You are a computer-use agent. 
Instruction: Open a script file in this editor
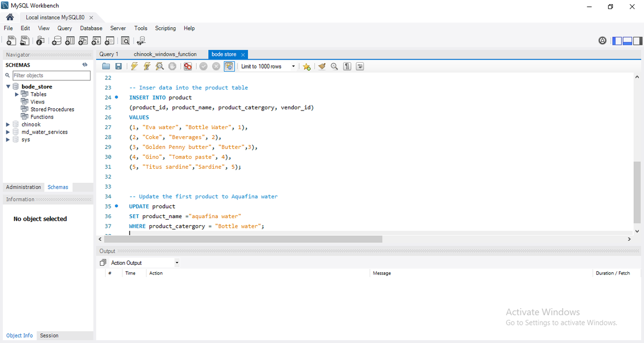coord(106,66)
